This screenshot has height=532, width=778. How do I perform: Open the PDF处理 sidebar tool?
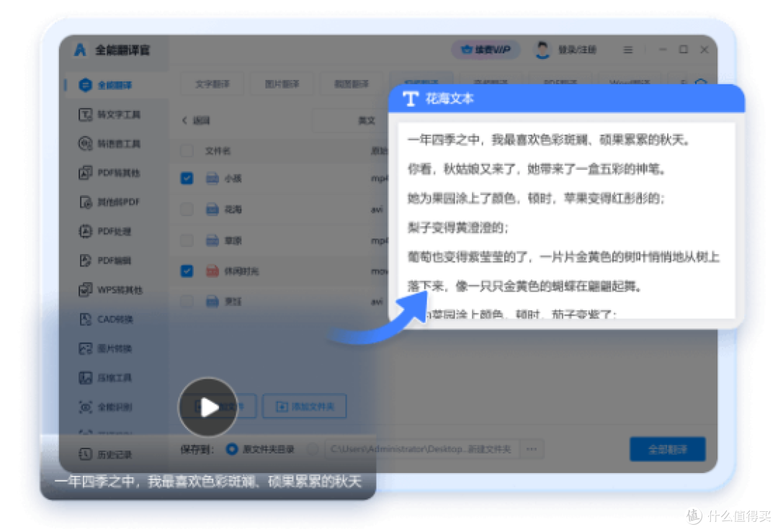104,231
